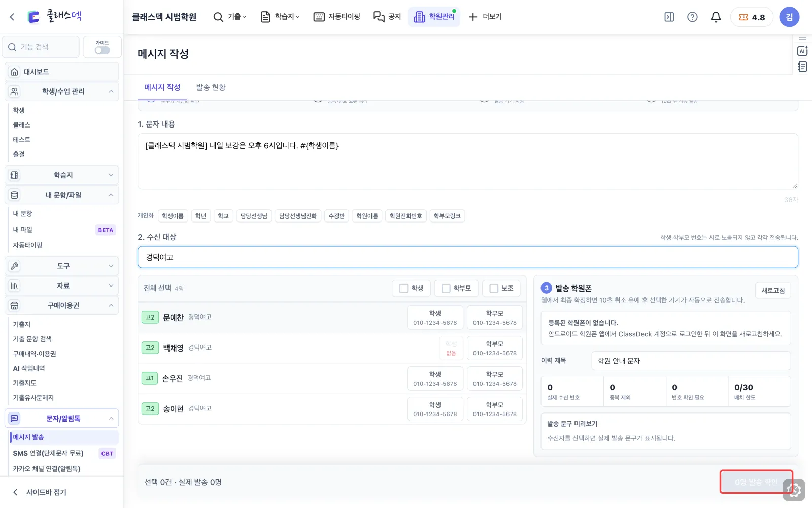Click the 학생/수업 관리 people icon
Viewport: 812px width, 508px height.
(14, 91)
